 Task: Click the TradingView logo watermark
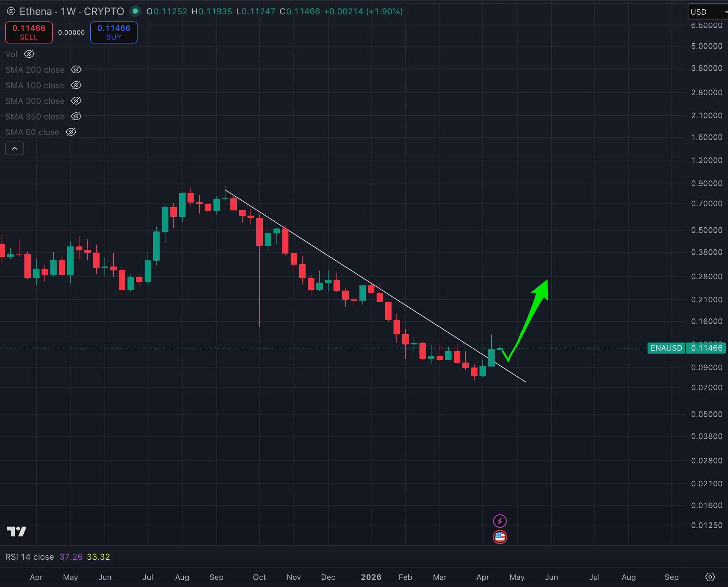pos(17,532)
